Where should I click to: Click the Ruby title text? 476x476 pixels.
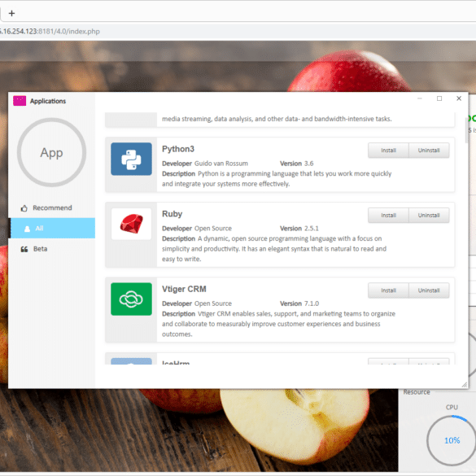[x=172, y=214]
